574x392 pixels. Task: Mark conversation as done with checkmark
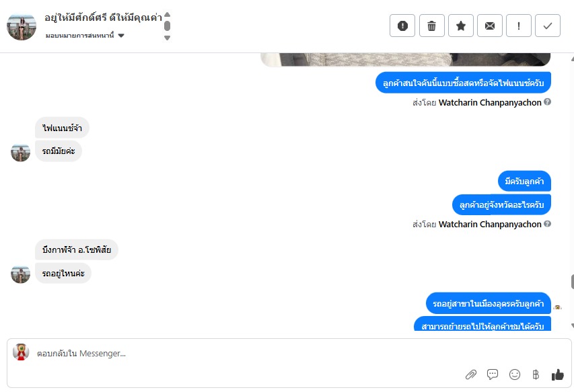(548, 26)
